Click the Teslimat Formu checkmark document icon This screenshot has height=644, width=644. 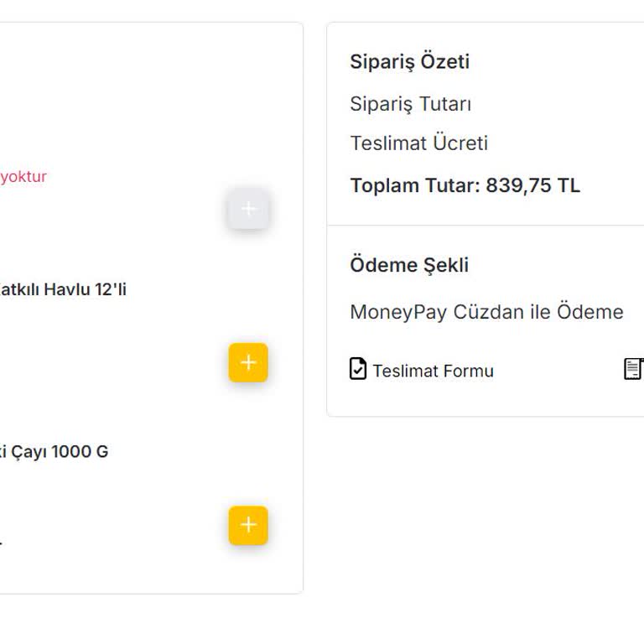pyautogui.click(x=358, y=368)
